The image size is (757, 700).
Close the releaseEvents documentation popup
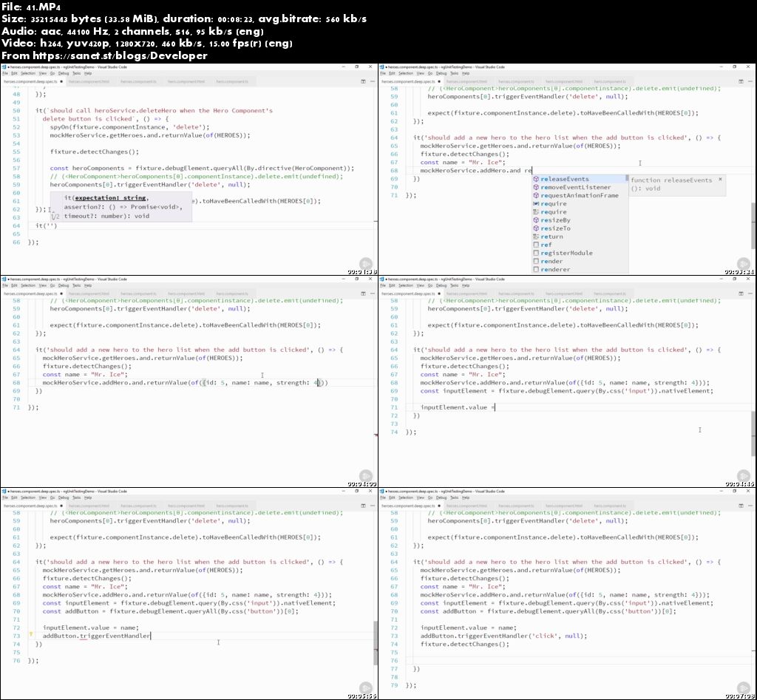tap(720, 179)
